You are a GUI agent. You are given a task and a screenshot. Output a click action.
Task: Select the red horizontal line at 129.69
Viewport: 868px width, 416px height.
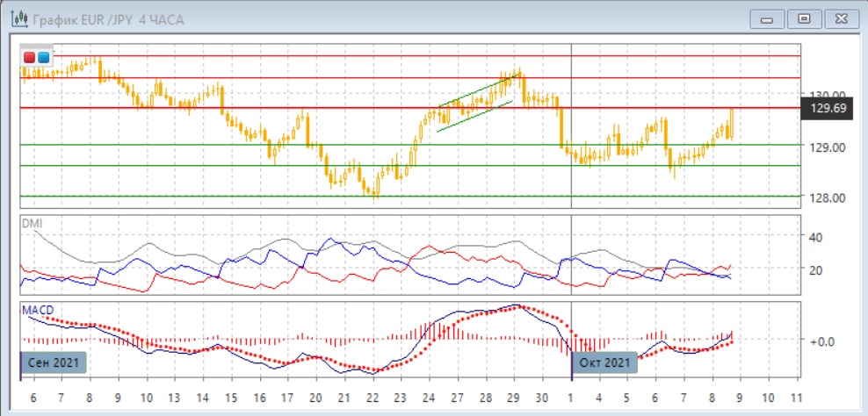(x=351, y=108)
